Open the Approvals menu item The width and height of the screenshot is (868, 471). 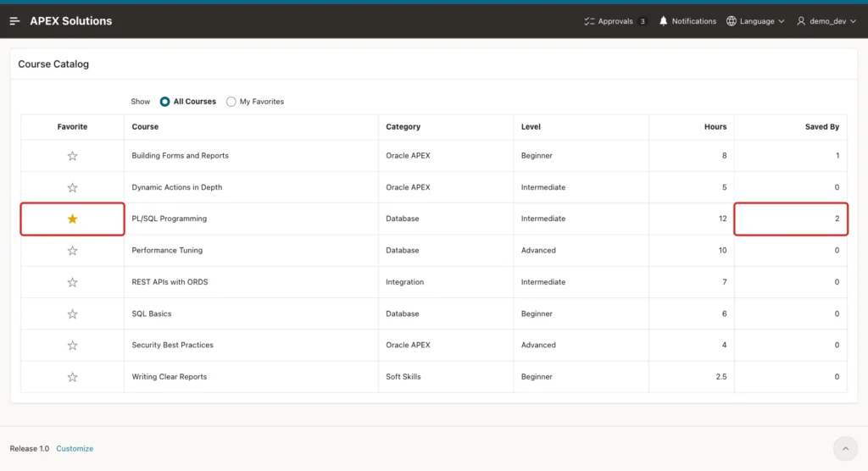[615, 21]
